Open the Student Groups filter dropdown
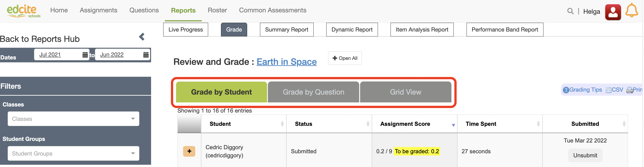Image resolution: width=644 pixels, height=167 pixels. pos(73,153)
